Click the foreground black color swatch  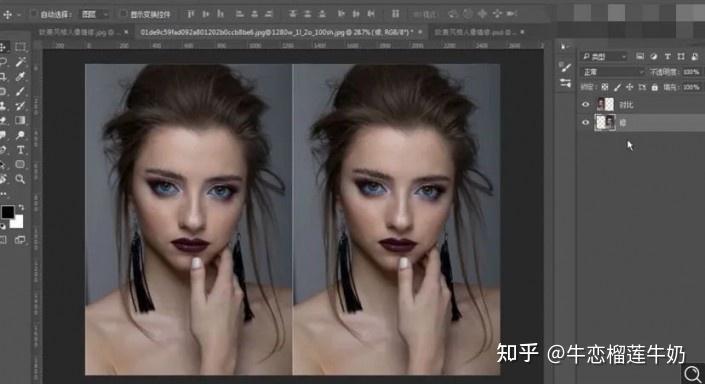tap(8, 212)
